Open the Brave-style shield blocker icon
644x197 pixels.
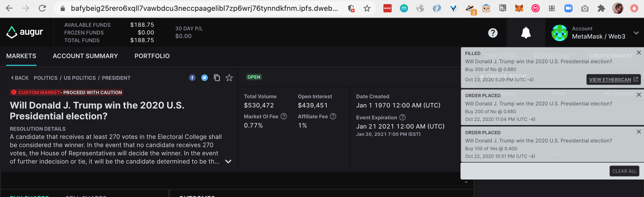coord(351,8)
